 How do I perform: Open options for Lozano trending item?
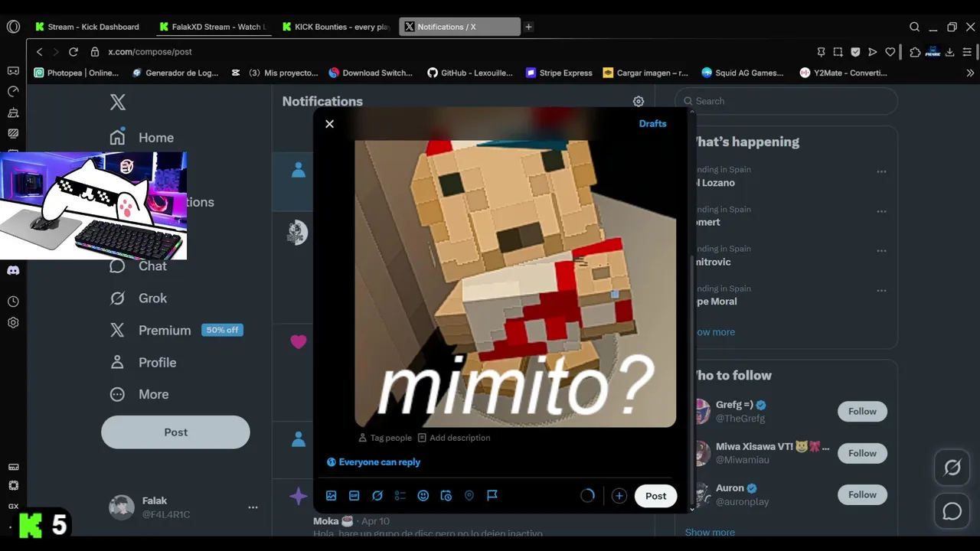[x=881, y=172]
